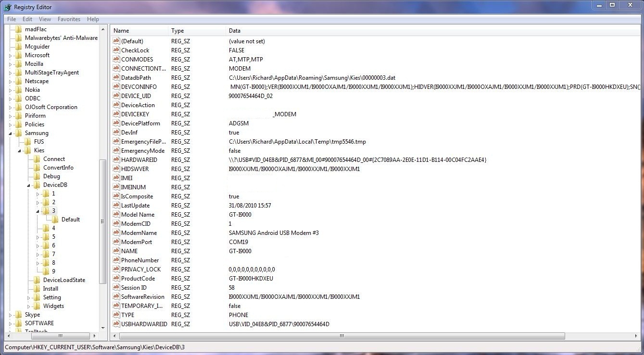Expand DeviceDB subkey 5
This screenshot has height=355, width=644.
(38, 237)
